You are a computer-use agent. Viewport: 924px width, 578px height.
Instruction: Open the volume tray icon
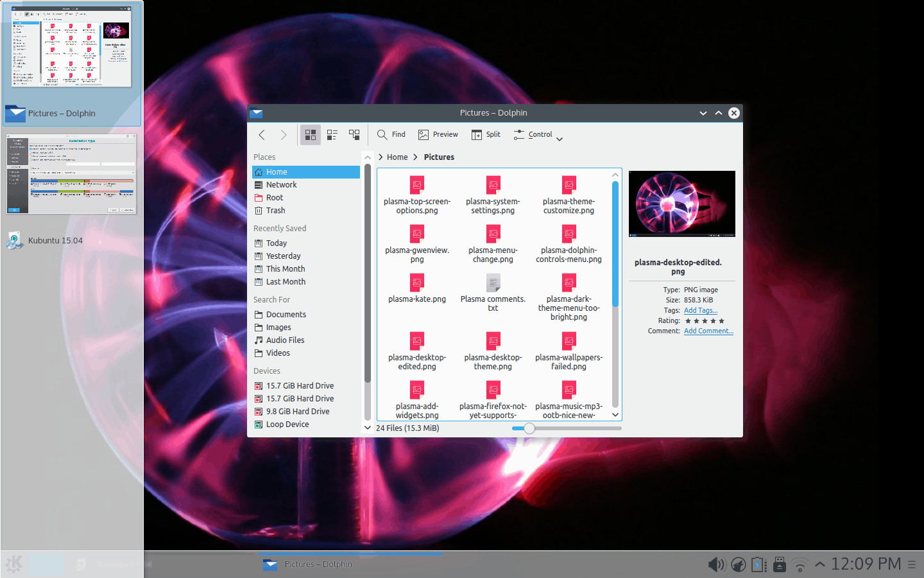[x=716, y=565]
